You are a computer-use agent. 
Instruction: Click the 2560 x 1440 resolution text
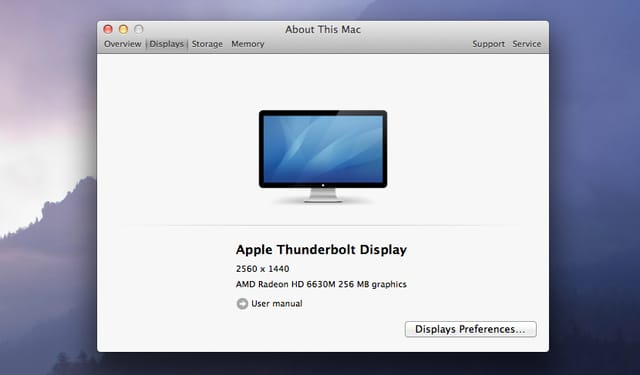(262, 269)
